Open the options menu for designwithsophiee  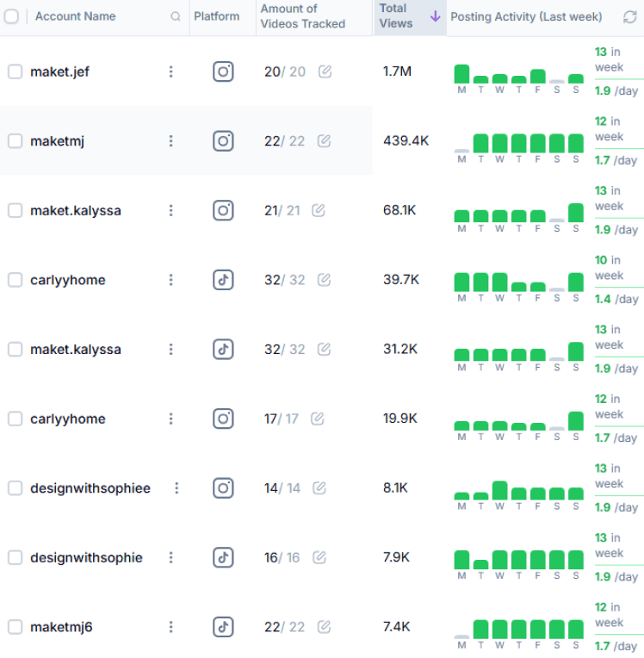[x=176, y=488]
